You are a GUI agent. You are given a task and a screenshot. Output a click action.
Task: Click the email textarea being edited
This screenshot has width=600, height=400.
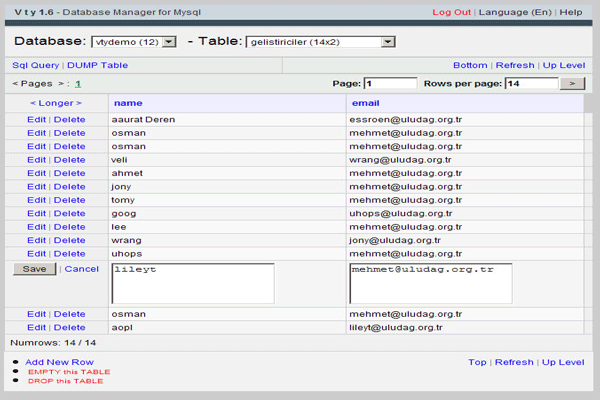click(430, 283)
